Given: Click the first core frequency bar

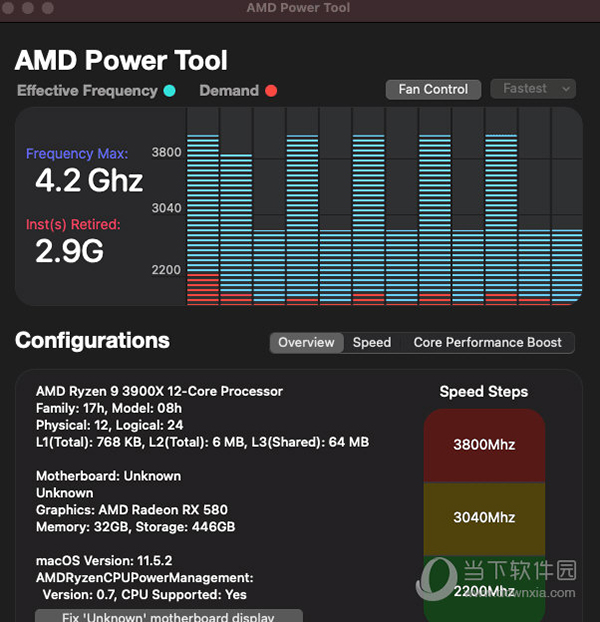Looking at the screenshot, I should click(x=203, y=220).
